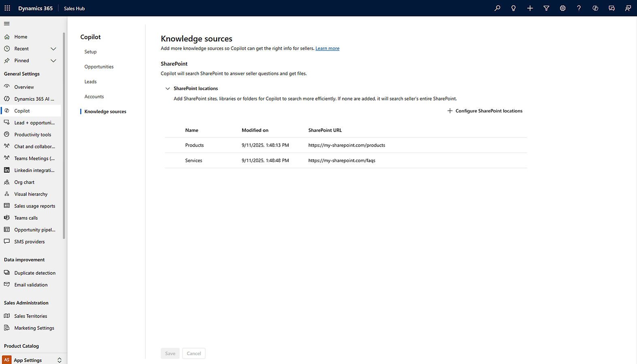Screen dimensions: 637x364
Task: Click the Save button
Action: pos(170,353)
